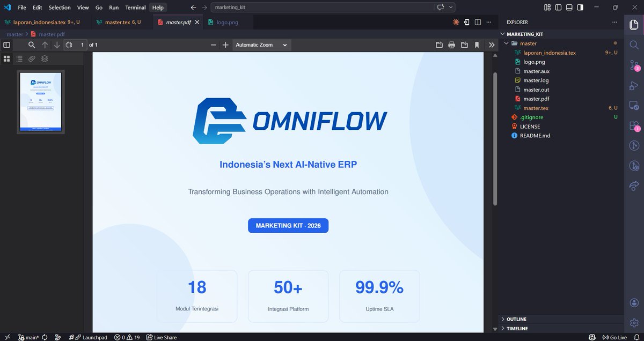Start Live Share from status bar
Viewport: 644px width, 341px height.
coord(161,337)
